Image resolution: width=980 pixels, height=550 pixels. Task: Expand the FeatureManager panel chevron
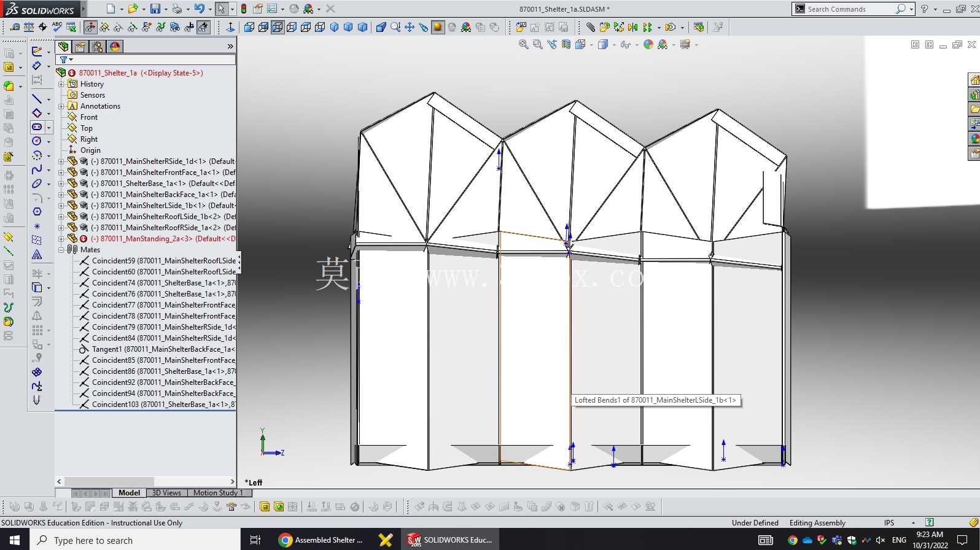(230, 46)
